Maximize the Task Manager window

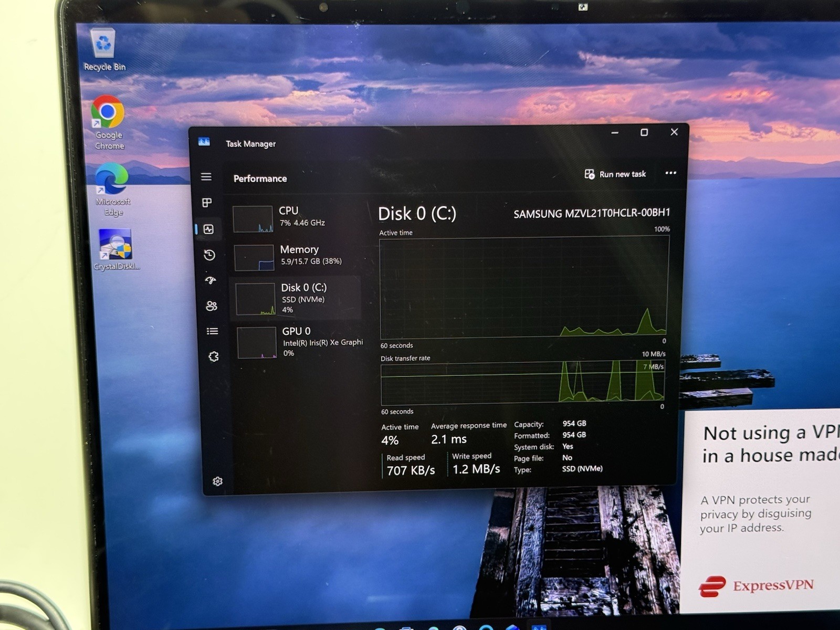[644, 132]
